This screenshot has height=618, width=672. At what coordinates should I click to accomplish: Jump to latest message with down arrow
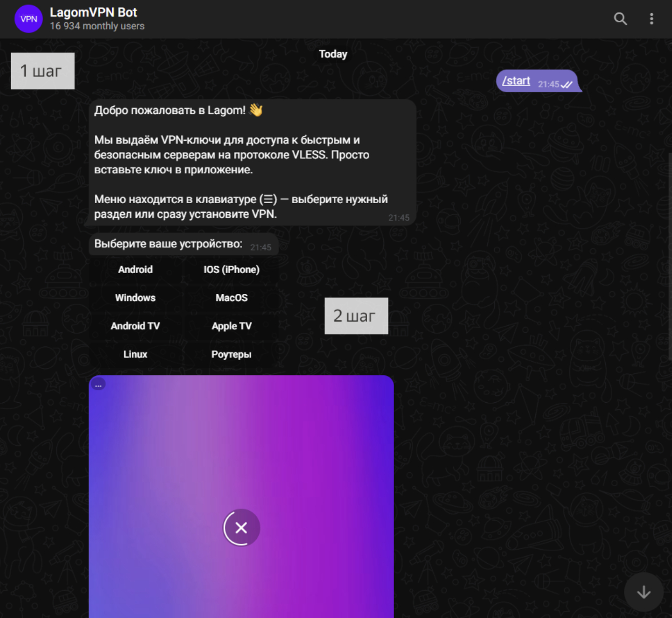coord(644,592)
